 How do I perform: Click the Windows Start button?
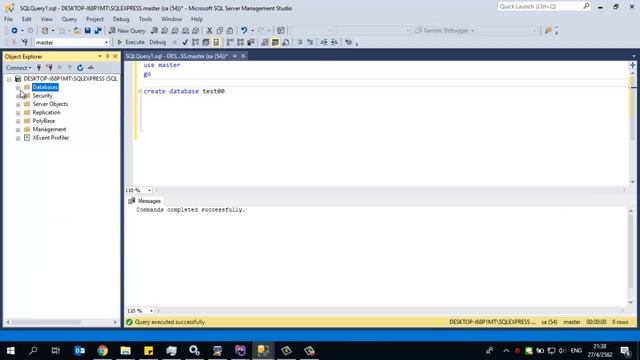tap(11, 351)
